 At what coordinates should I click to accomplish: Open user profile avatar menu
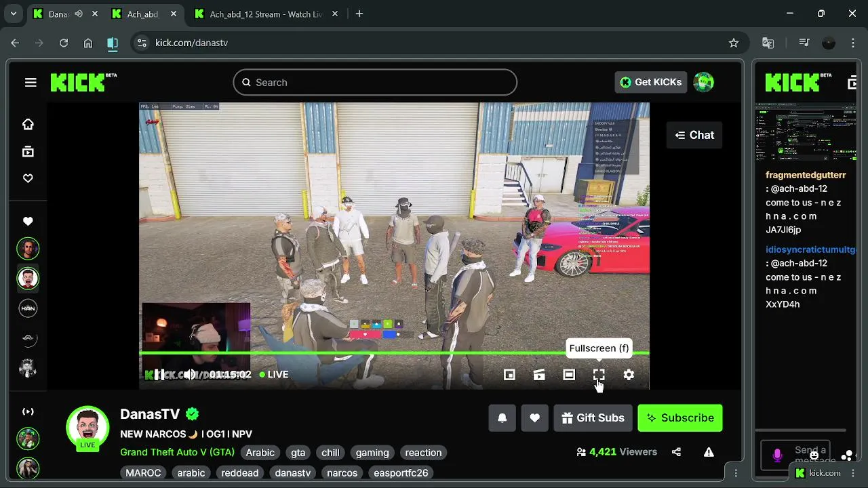coord(703,82)
